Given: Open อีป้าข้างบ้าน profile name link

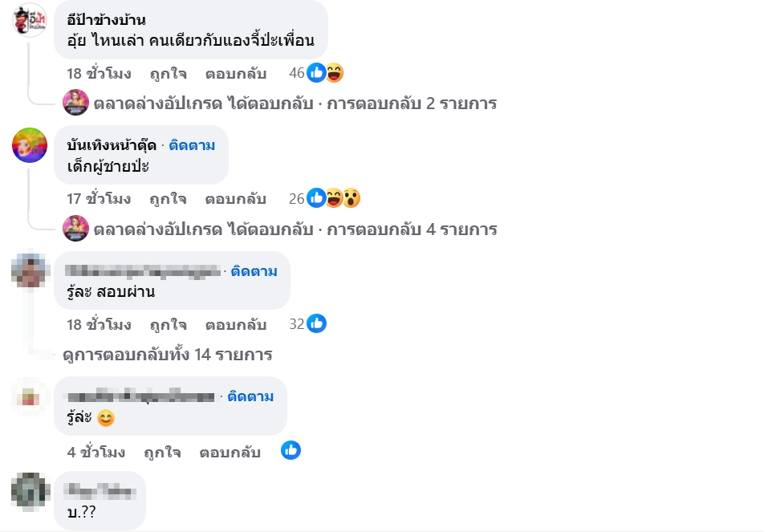Looking at the screenshot, I should point(106,19).
